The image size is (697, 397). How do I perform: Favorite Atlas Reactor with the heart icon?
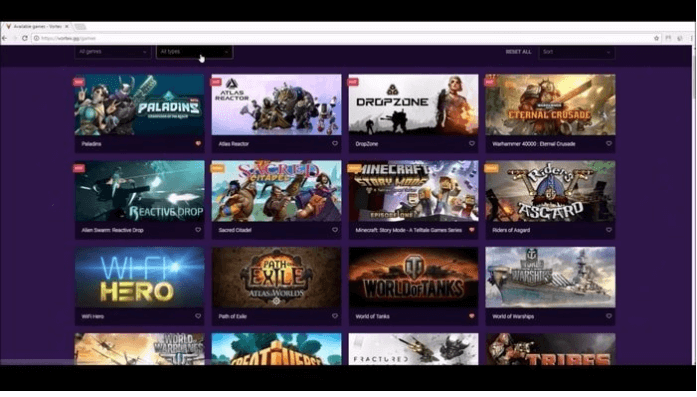pos(335,144)
